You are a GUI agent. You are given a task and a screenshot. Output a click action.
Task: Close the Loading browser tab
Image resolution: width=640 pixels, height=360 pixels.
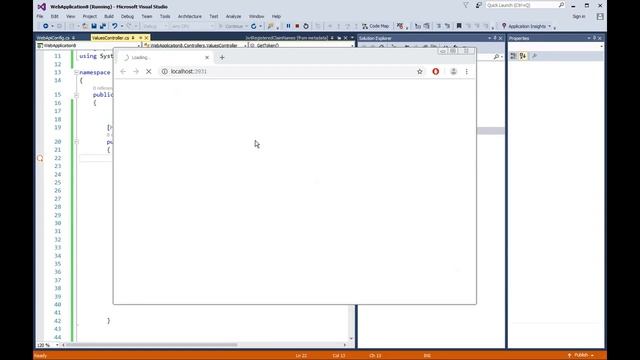click(x=207, y=58)
